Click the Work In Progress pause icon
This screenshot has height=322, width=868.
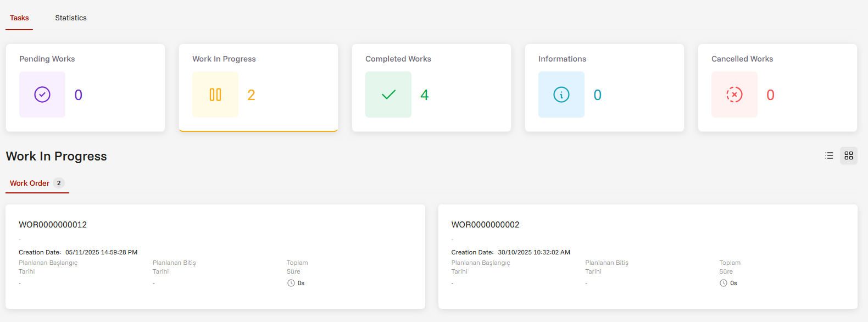point(215,95)
